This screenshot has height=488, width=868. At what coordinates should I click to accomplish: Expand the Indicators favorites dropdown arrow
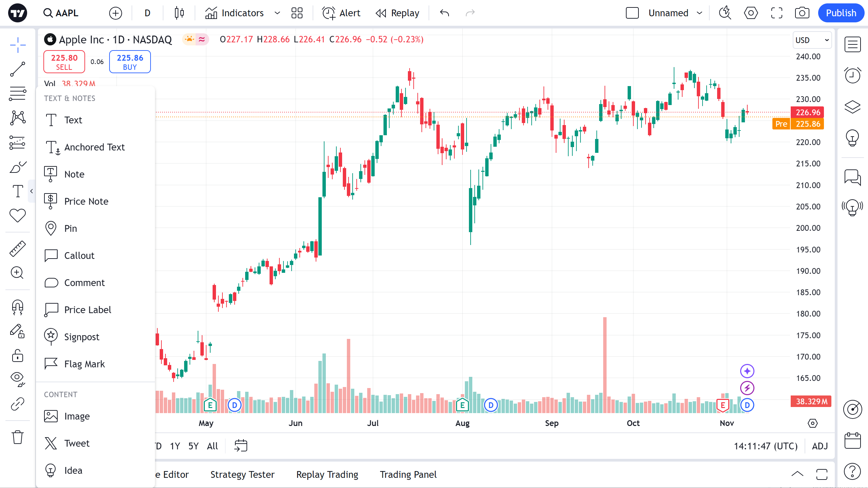pos(277,13)
